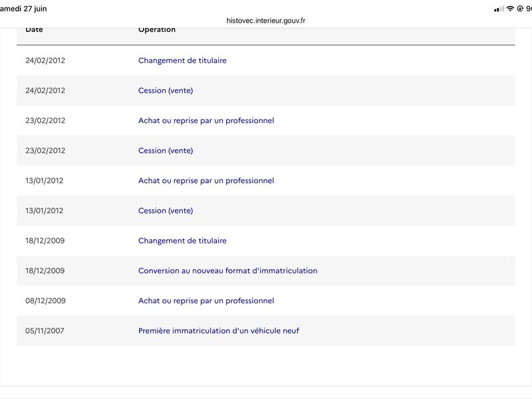532x399 pixels.
Task: Open Conversion au nouveau format d'immatriculation link
Action: [x=227, y=271]
